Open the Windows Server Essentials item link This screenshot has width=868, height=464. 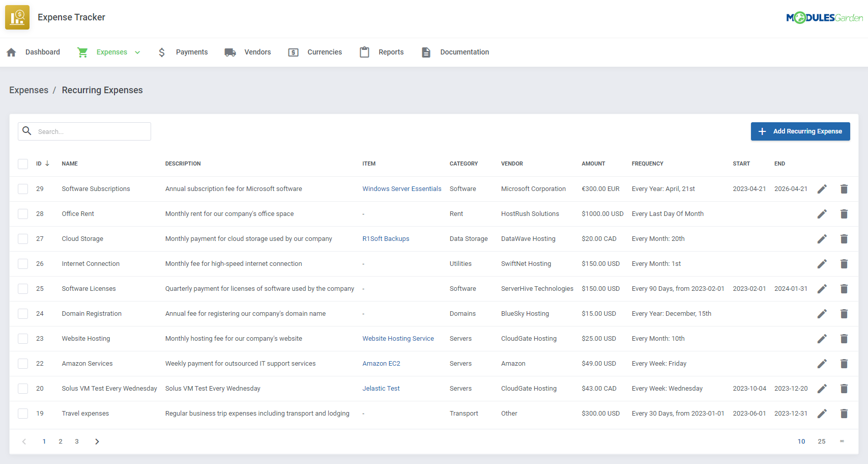click(401, 188)
